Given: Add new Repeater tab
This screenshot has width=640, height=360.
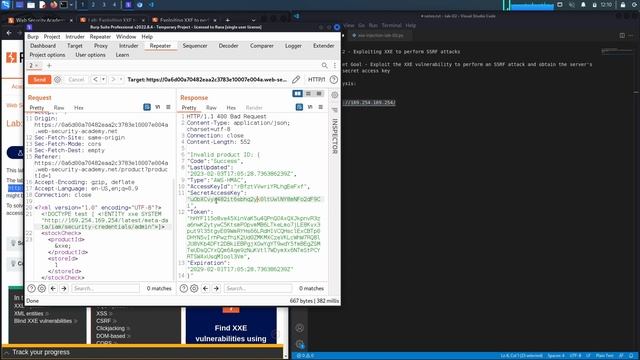Looking at the screenshot, I should [49, 65].
